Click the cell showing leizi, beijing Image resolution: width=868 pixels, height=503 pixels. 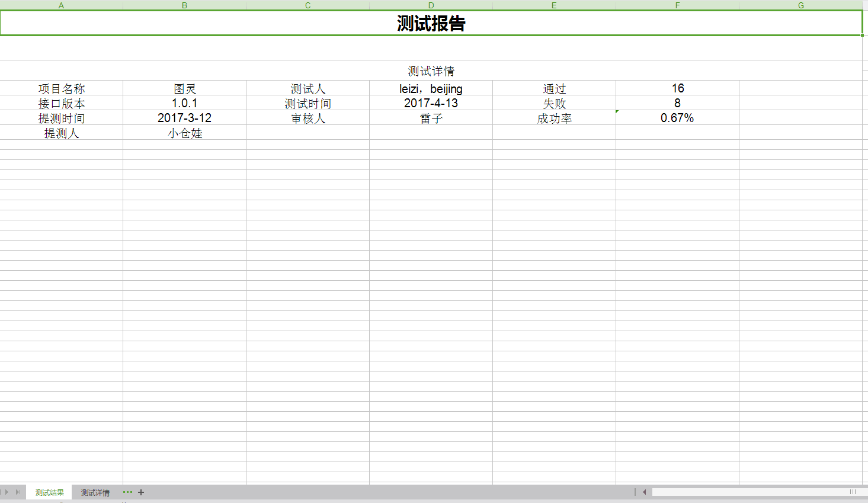431,88
